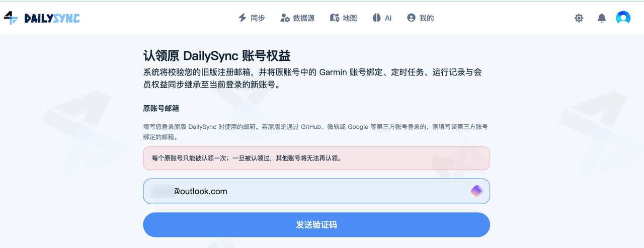Click the user avatar icon
This screenshot has height=248, width=644.
coord(623,18)
